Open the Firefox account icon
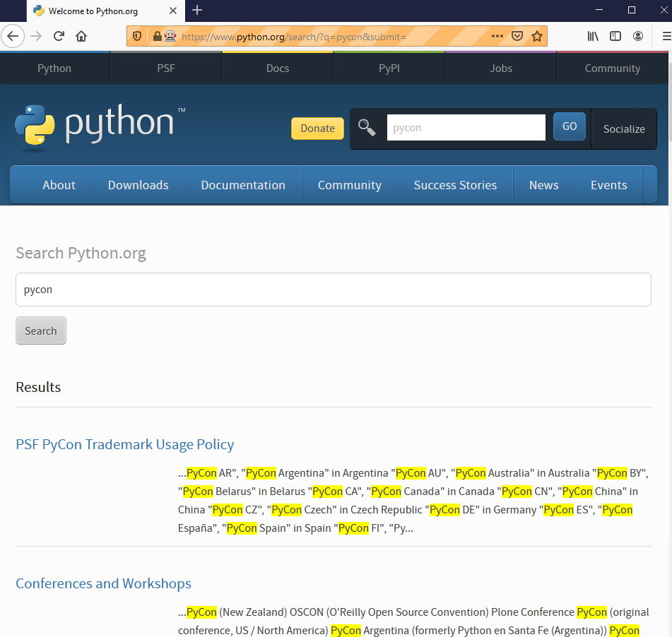 (x=638, y=36)
